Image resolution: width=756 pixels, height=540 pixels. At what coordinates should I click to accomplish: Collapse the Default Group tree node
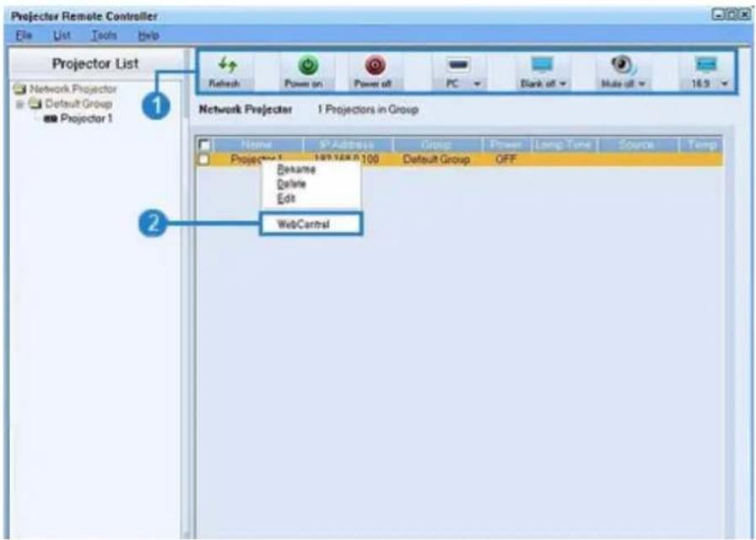[x=19, y=104]
